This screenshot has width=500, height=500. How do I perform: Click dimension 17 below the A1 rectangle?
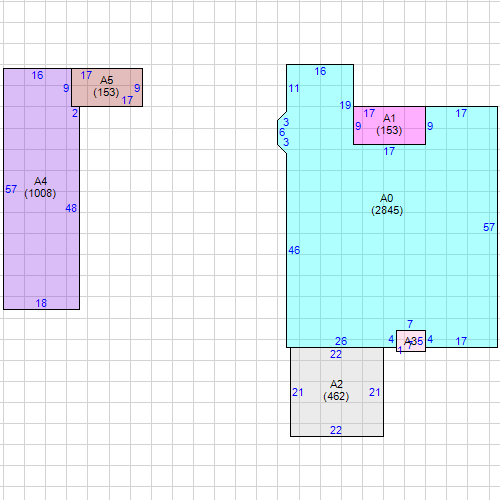pyautogui.click(x=389, y=151)
